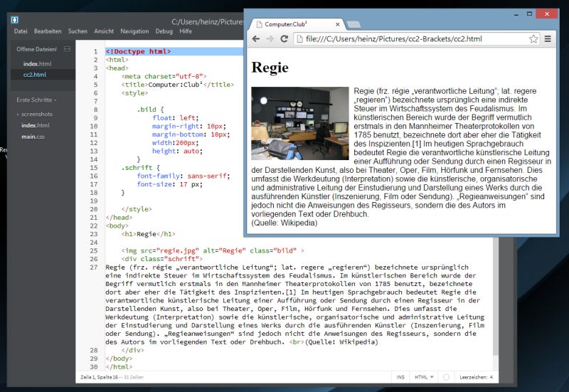This screenshot has height=392, width=569.
Task: Close the Computer:Club browser tab
Action: pyautogui.click(x=339, y=24)
